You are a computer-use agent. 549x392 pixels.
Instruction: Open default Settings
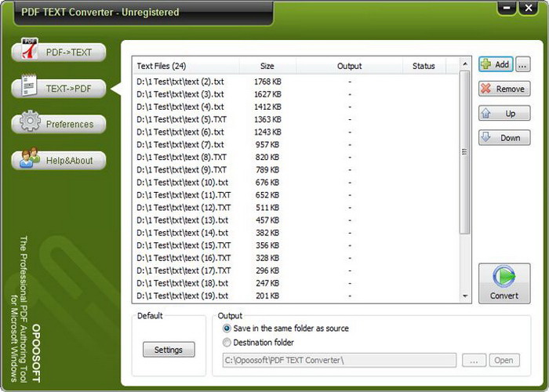click(x=169, y=350)
